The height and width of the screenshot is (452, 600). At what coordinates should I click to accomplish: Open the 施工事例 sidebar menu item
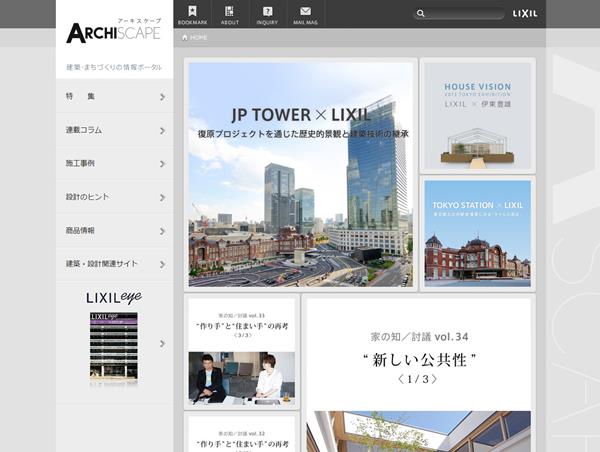click(114, 163)
